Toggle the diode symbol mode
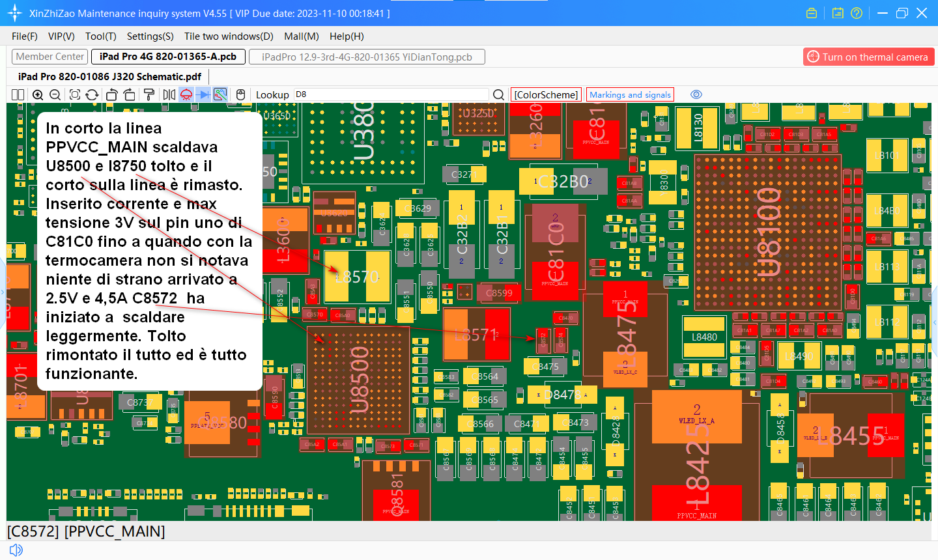938x560 pixels. point(204,95)
